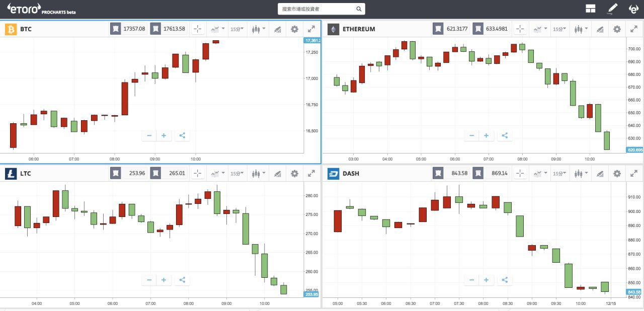Select the pencil drawing tool in header

pyautogui.click(x=612, y=9)
